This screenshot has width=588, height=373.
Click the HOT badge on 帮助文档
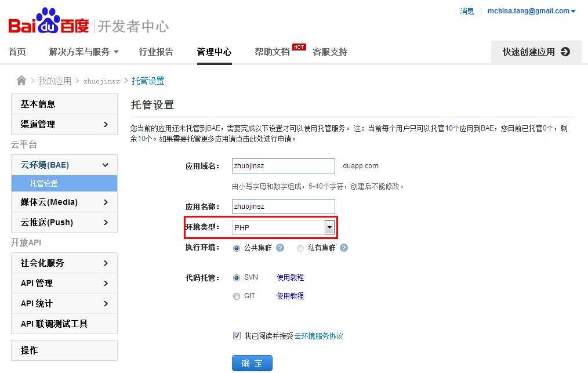tap(298, 46)
